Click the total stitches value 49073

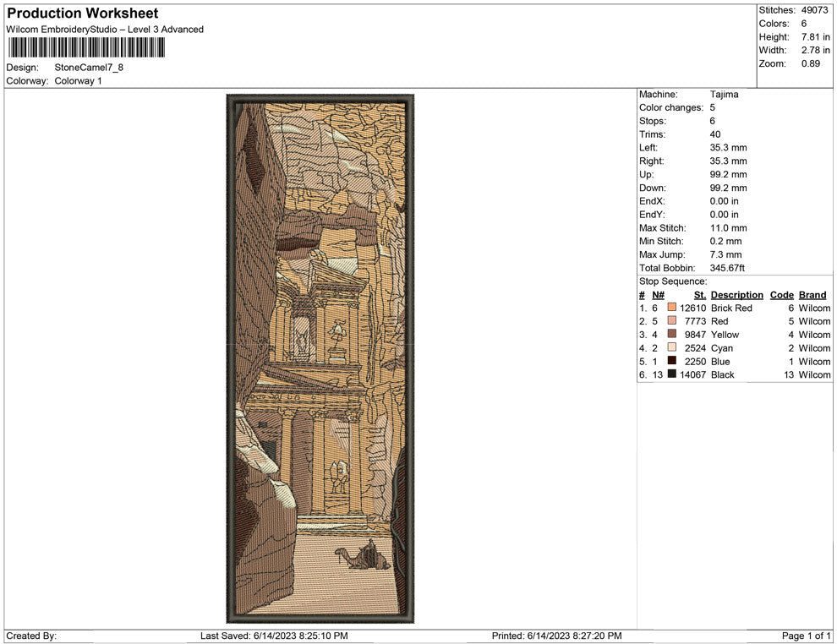[814, 10]
